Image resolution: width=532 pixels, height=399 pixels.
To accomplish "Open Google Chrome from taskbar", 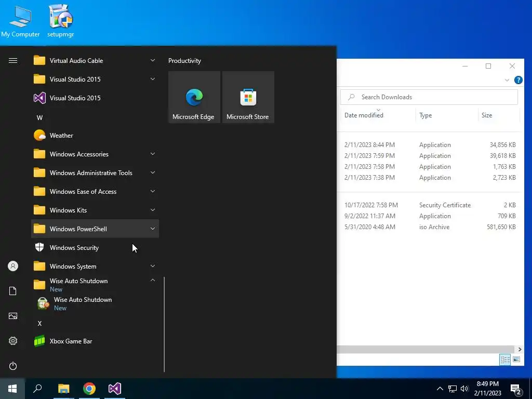I will (x=89, y=389).
